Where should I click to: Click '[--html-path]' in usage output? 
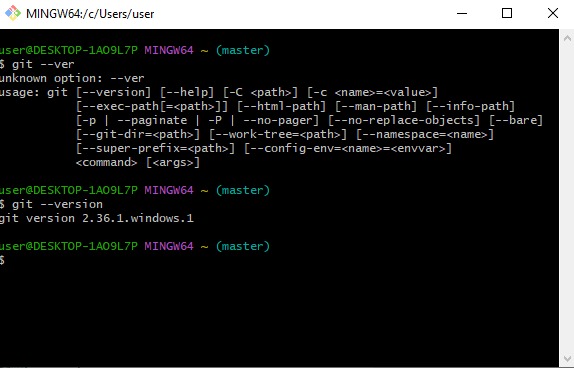point(282,106)
